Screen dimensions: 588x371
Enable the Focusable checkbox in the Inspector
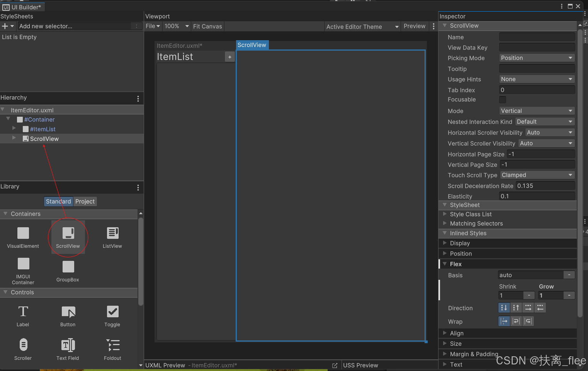click(x=502, y=99)
